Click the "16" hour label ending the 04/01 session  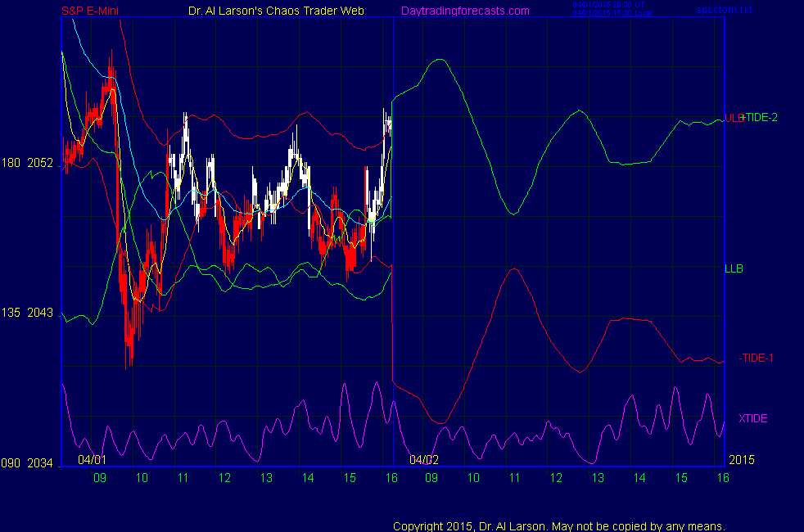(x=391, y=478)
